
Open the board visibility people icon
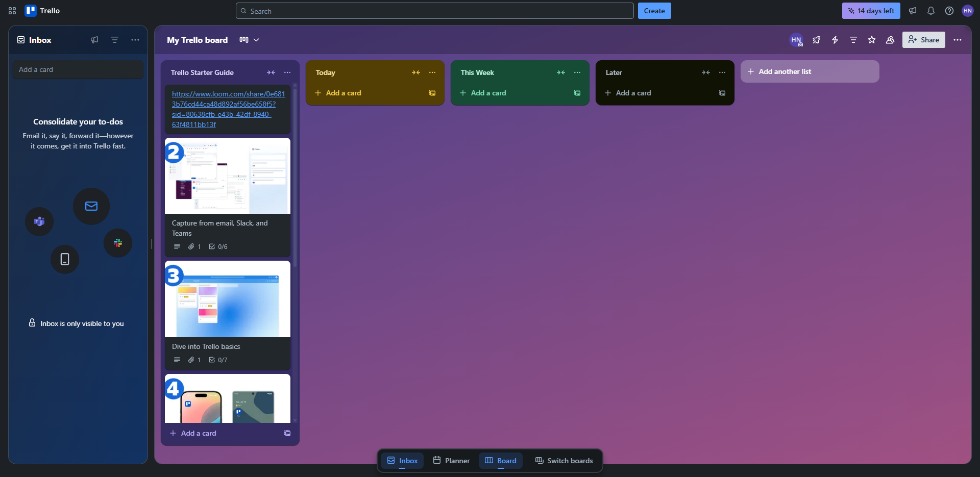pyautogui.click(x=890, y=40)
